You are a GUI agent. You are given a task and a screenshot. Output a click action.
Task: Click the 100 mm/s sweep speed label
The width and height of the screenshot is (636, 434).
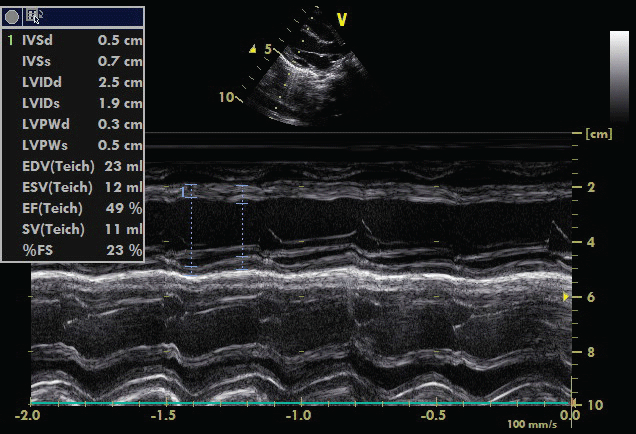[x=530, y=425]
